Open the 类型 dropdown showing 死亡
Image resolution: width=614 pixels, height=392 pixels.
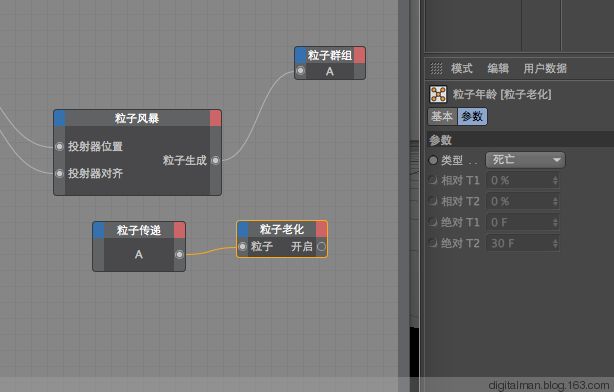(526, 160)
